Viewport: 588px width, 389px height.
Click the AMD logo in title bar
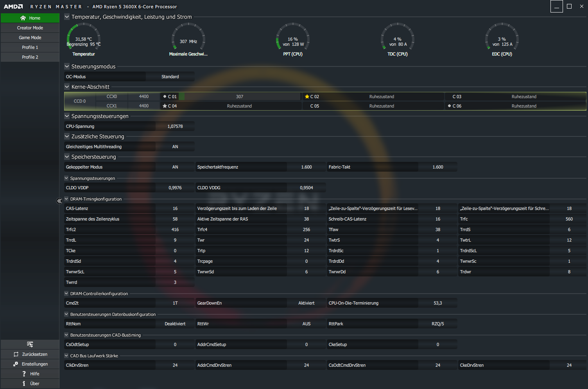click(x=13, y=7)
